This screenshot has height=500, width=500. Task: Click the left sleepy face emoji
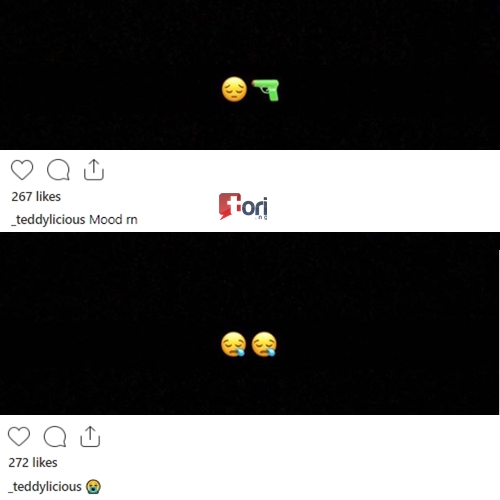tap(234, 344)
